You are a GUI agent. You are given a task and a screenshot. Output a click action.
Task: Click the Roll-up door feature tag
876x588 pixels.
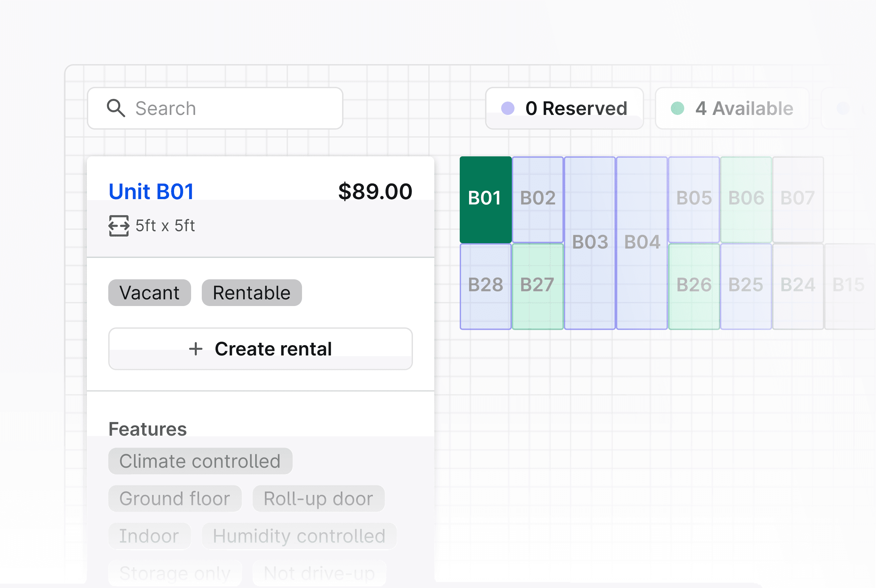[318, 499]
